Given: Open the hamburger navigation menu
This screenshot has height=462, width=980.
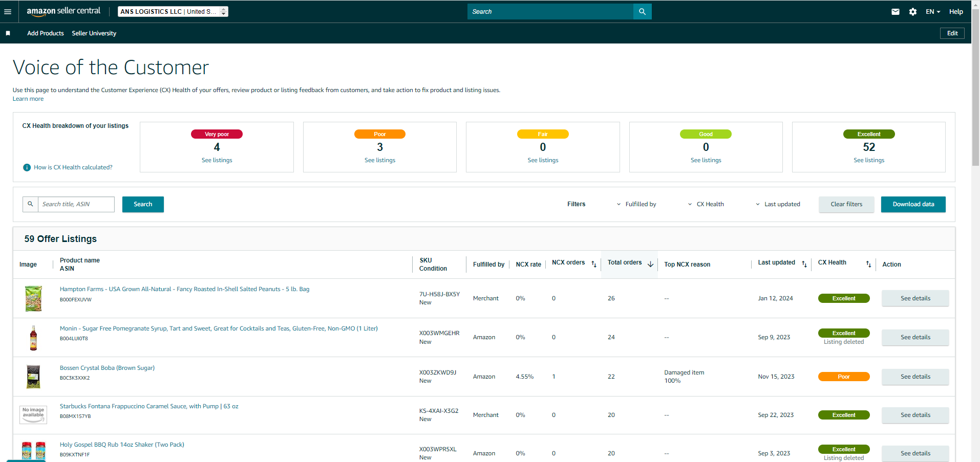Looking at the screenshot, I should click(8, 12).
